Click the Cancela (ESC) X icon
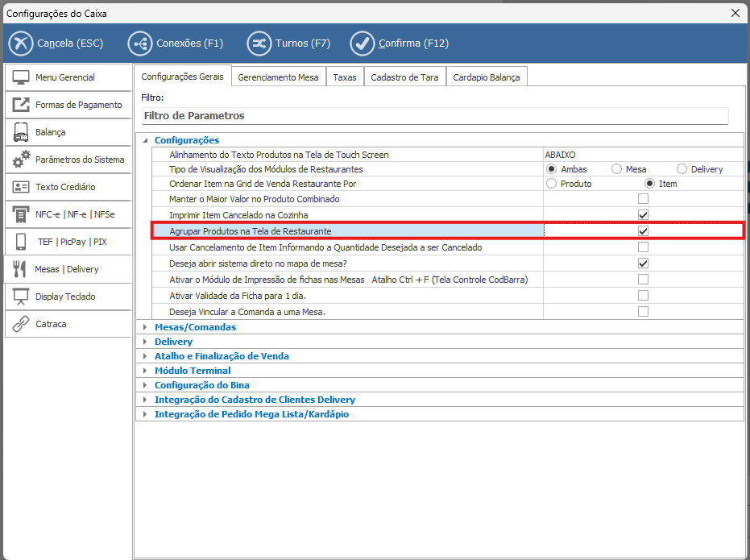The height and width of the screenshot is (560, 750). tap(22, 43)
